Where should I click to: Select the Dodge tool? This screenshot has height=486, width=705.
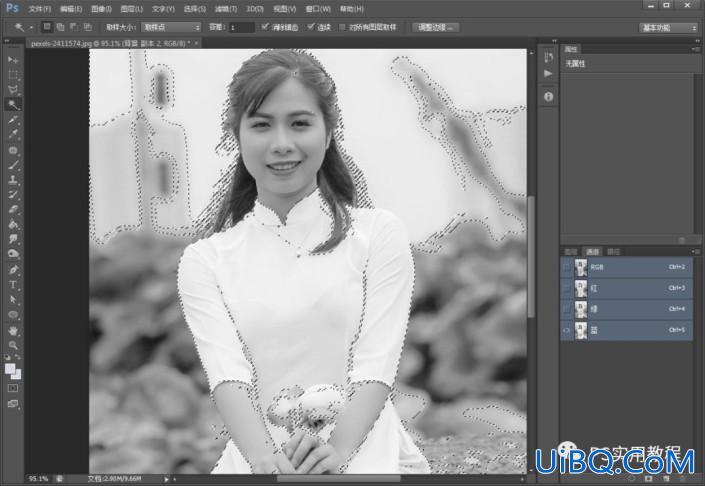point(13,254)
